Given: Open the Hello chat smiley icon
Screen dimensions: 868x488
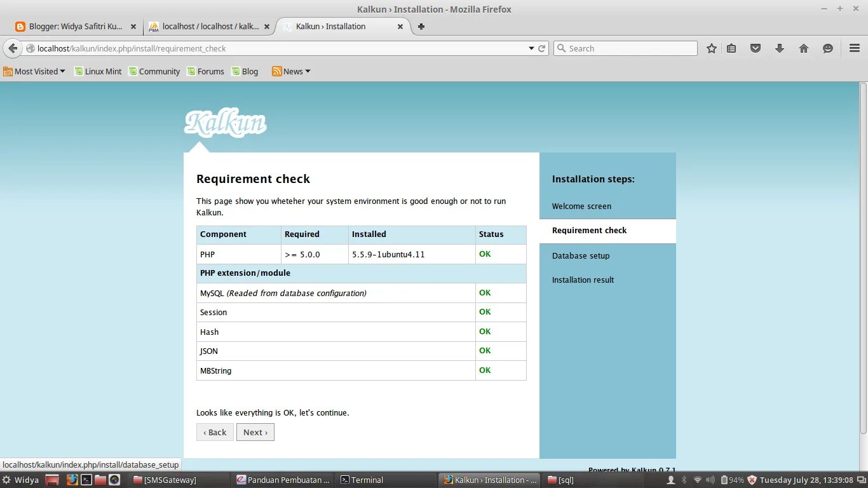Looking at the screenshot, I should pyautogui.click(x=828, y=48).
